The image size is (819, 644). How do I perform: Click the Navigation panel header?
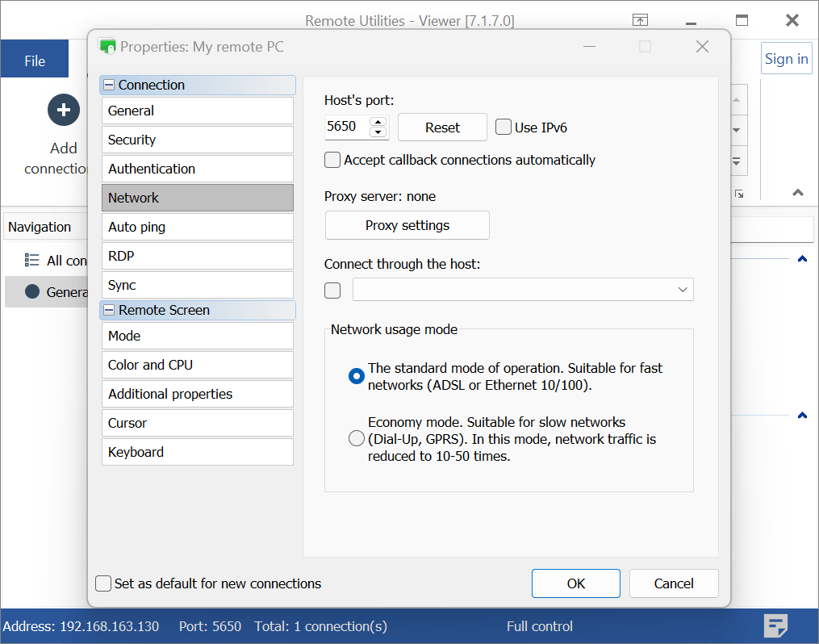(45, 228)
